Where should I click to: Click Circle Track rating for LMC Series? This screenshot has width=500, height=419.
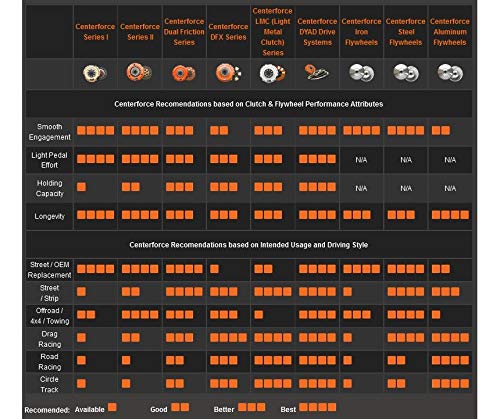point(273,383)
